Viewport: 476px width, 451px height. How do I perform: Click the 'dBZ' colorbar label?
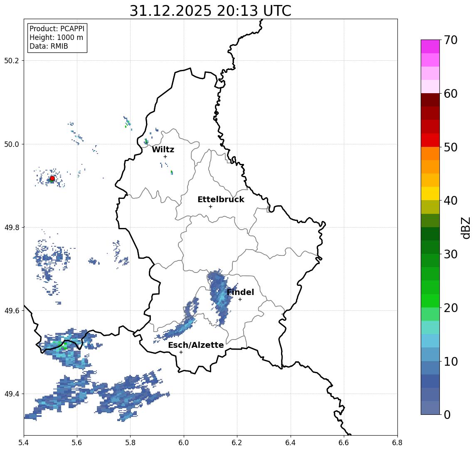465,228
